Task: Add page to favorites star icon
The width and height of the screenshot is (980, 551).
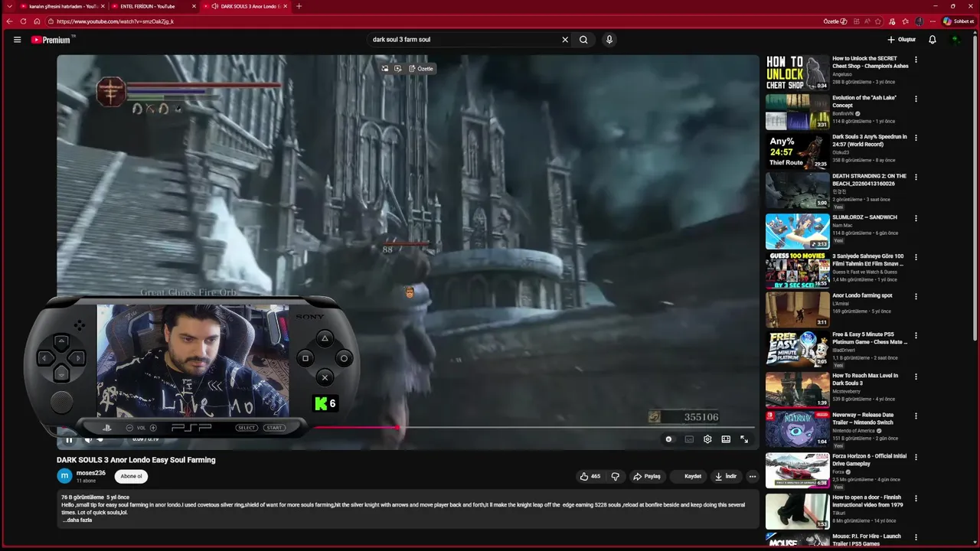Action: pyautogui.click(x=878, y=21)
